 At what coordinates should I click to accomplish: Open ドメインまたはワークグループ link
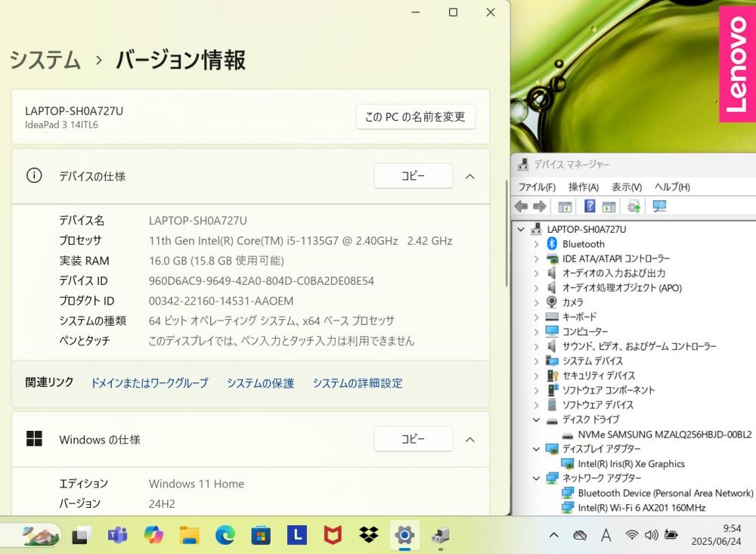(150, 383)
